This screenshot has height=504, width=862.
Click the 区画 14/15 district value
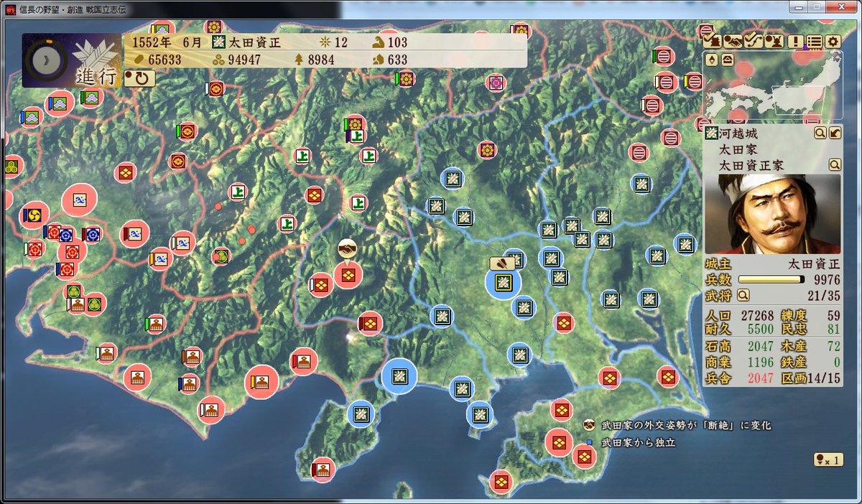coord(824,378)
